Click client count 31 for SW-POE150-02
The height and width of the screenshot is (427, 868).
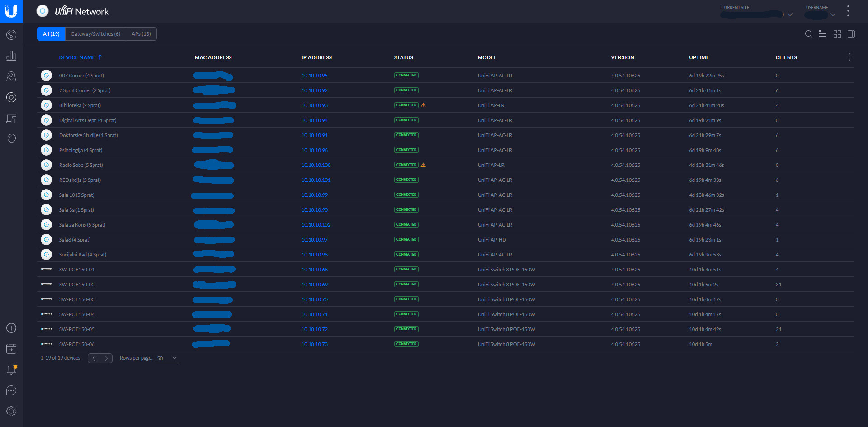coord(778,285)
